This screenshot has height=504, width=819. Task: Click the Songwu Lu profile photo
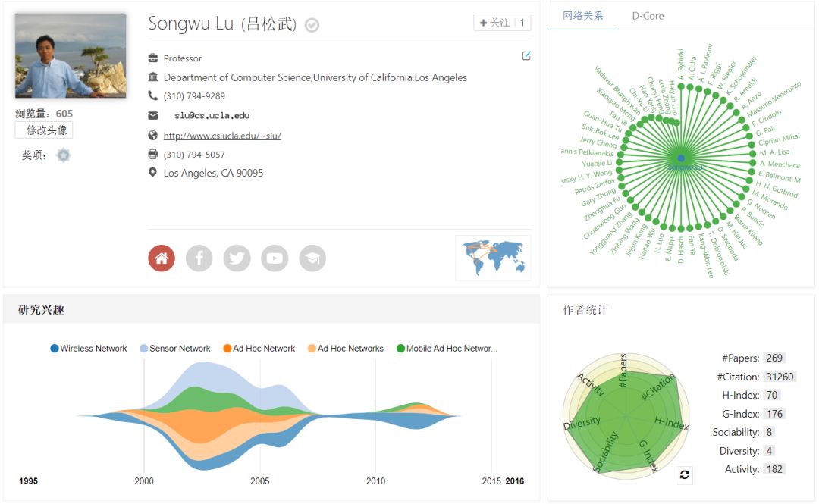[71, 56]
